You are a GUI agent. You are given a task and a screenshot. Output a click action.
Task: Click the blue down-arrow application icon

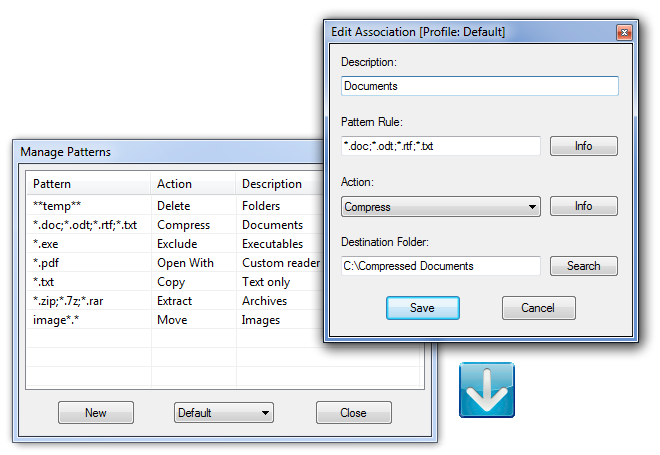pos(486,390)
